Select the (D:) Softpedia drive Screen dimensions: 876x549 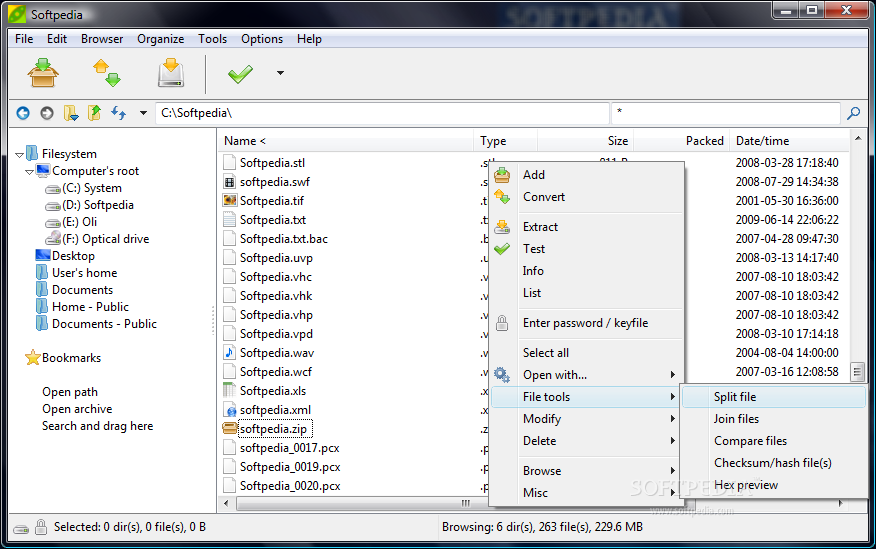[x=98, y=205]
